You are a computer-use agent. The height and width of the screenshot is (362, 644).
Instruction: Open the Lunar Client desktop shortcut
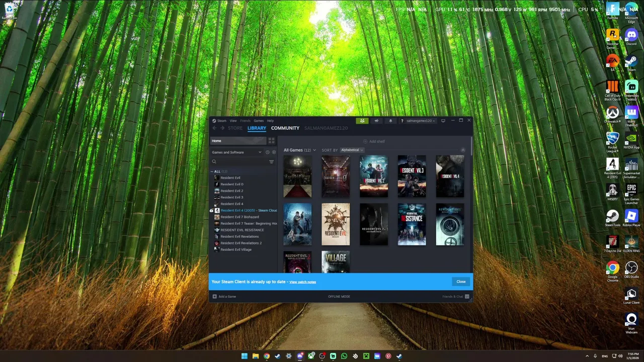[x=631, y=296]
